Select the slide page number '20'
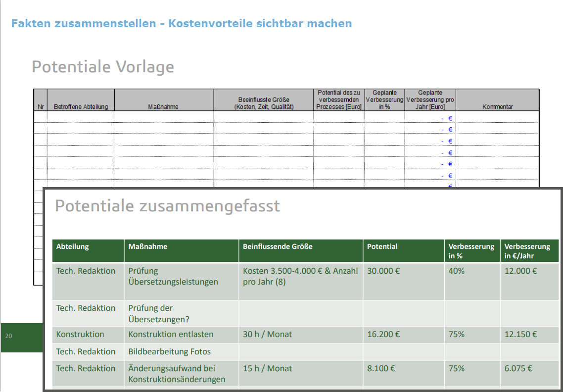The height and width of the screenshot is (392, 563). [x=8, y=336]
